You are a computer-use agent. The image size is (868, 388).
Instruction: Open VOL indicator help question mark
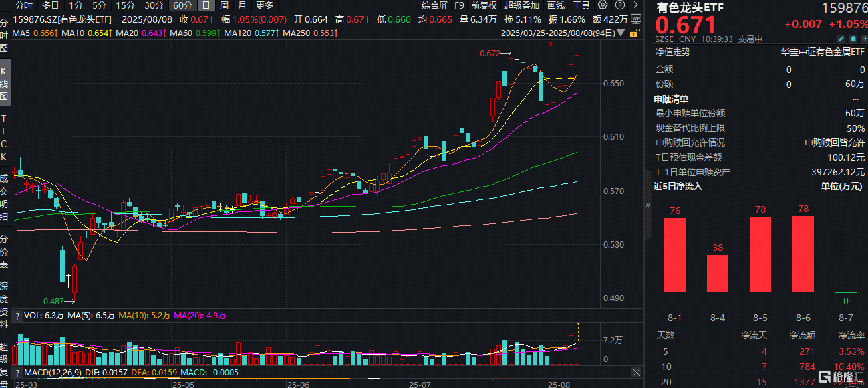click(17, 316)
